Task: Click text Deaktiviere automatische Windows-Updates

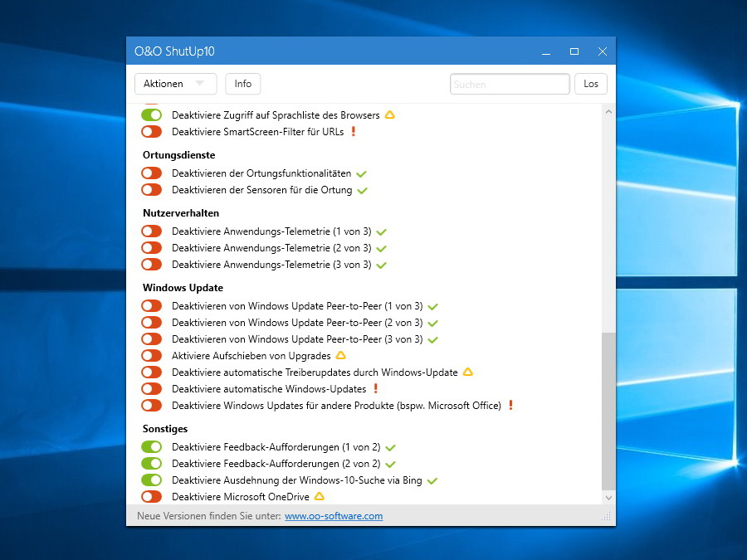Action: pos(269,389)
